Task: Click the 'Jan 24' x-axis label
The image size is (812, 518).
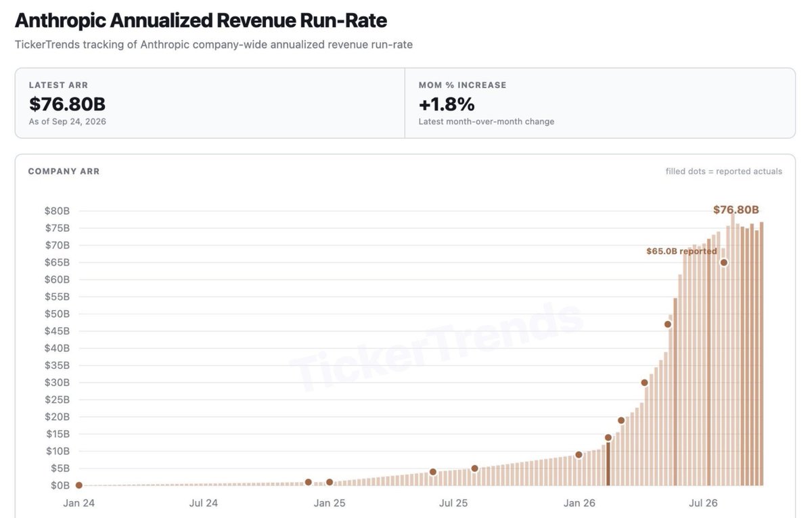Action: [x=78, y=503]
